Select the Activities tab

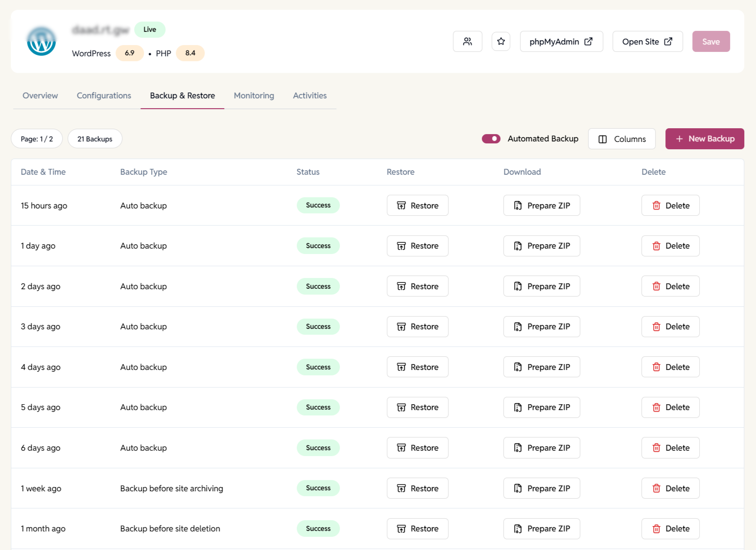[309, 95]
